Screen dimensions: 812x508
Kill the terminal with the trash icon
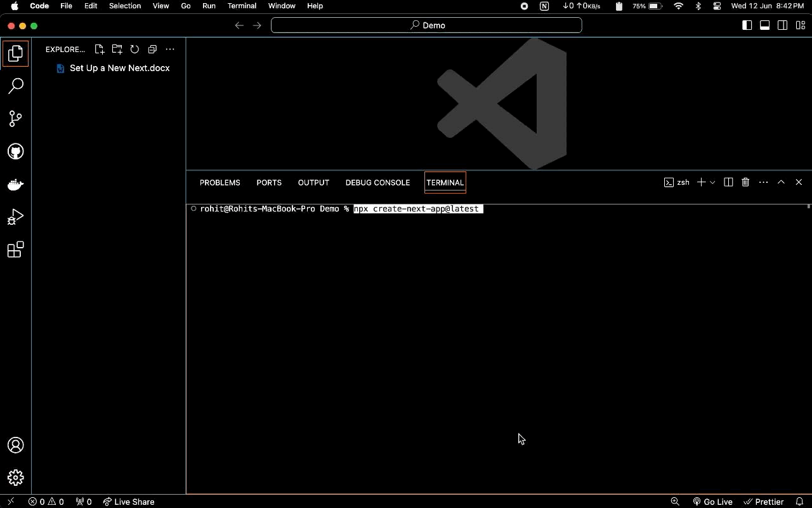(x=745, y=182)
